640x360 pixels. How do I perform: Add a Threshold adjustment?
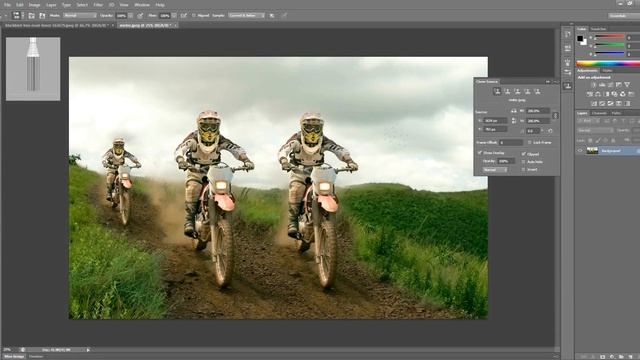pos(610,104)
